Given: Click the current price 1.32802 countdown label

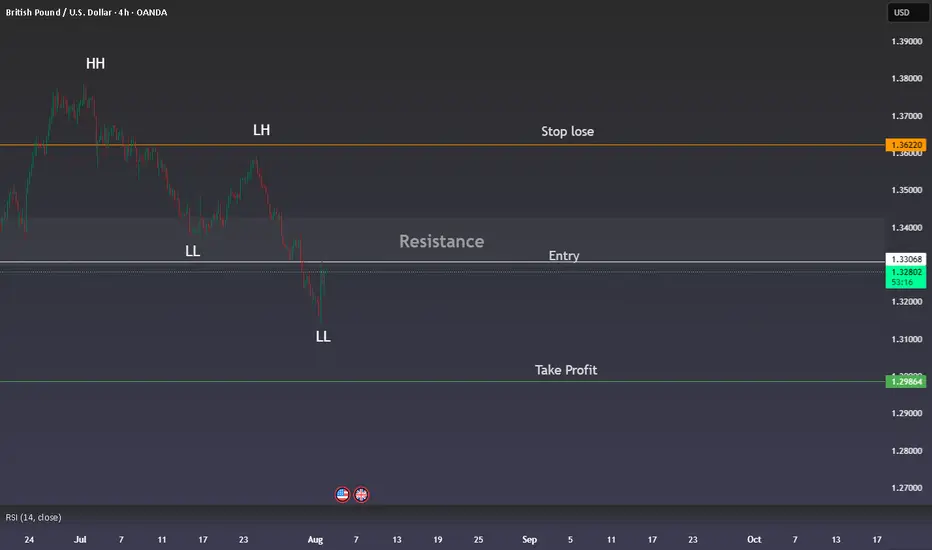Looking at the screenshot, I should (x=905, y=277).
